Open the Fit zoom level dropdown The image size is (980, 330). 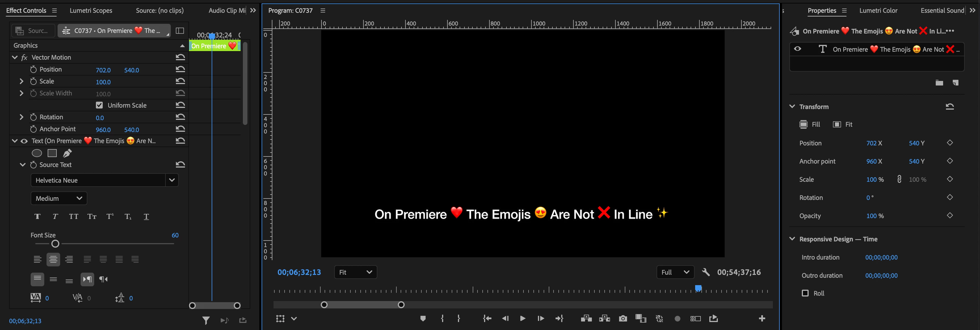pos(355,272)
